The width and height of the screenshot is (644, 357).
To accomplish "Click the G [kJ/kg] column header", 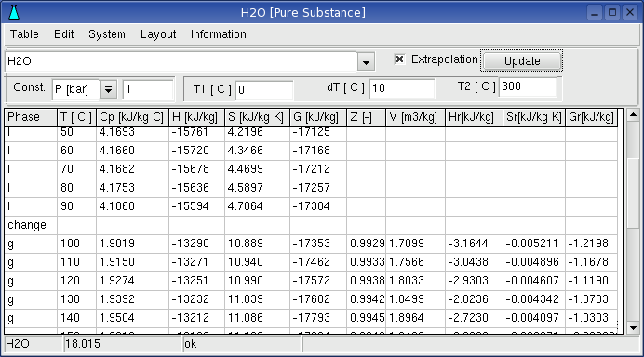I will [318, 117].
